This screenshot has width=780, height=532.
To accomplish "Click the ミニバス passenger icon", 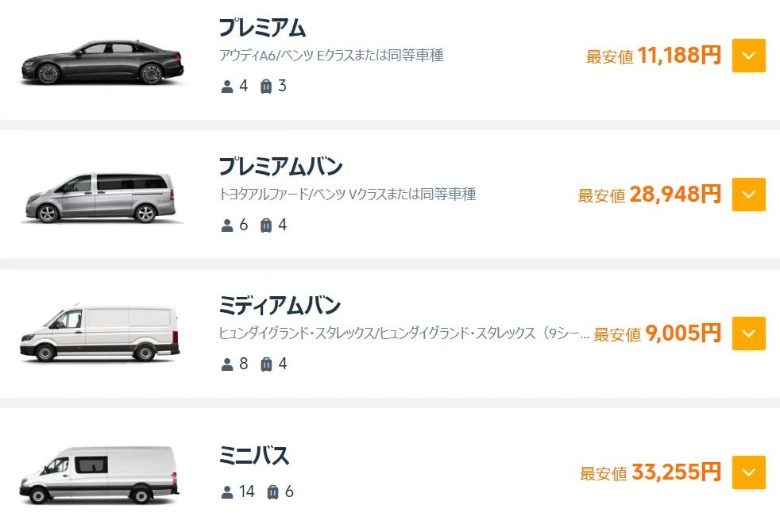I will pos(227,492).
